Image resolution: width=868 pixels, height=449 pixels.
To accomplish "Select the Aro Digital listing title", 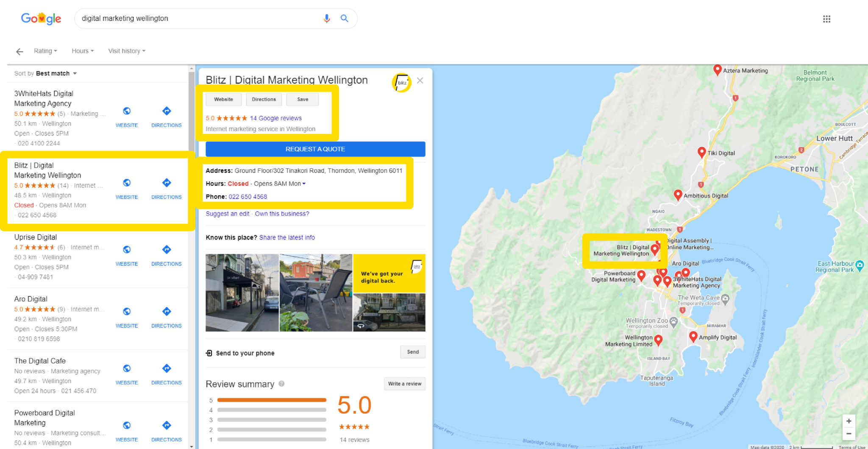I will (x=31, y=299).
